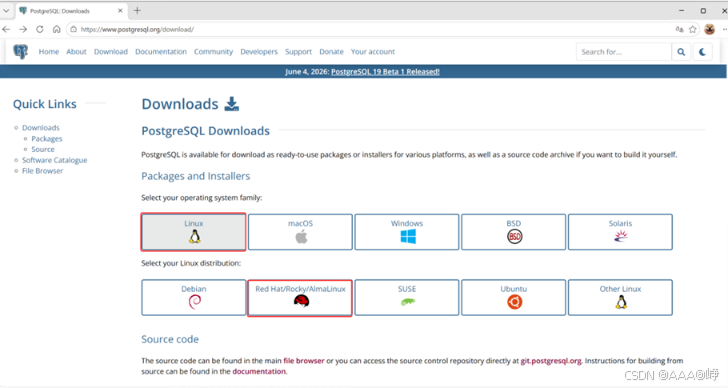Choose the Debian distribution tile

click(x=194, y=297)
